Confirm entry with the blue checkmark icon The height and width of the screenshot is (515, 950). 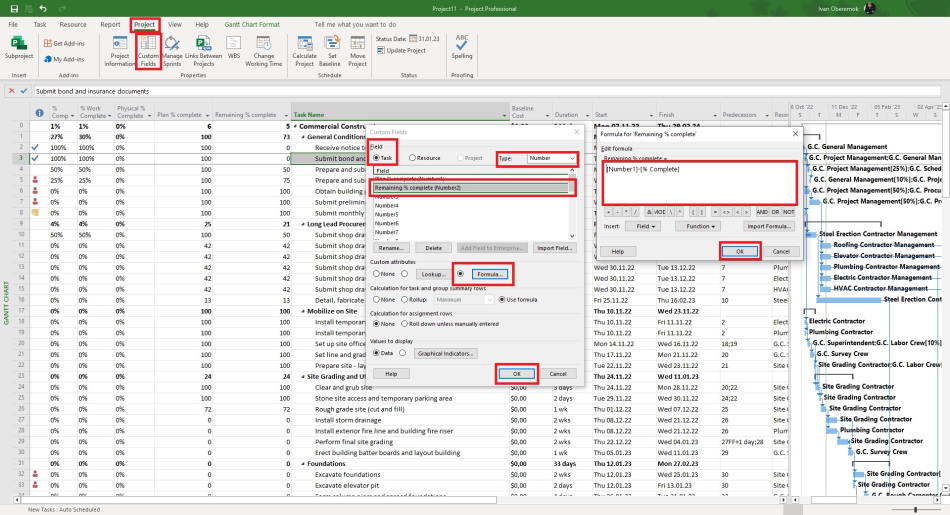pyautogui.click(x=24, y=91)
